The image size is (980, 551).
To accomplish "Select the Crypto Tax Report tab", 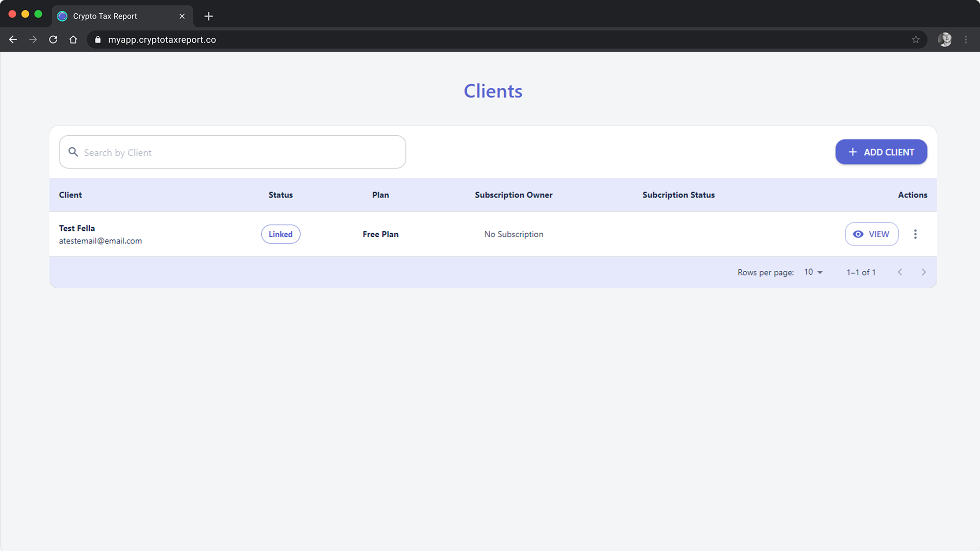I will 122,16.
